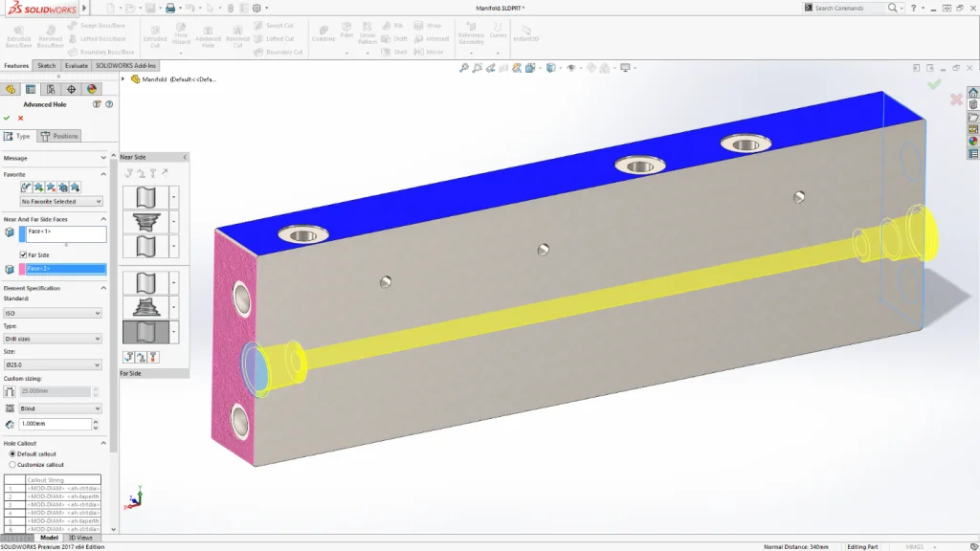Open the end condition dropdown showing Blind
This screenshot has width=980, height=551.
59,408
